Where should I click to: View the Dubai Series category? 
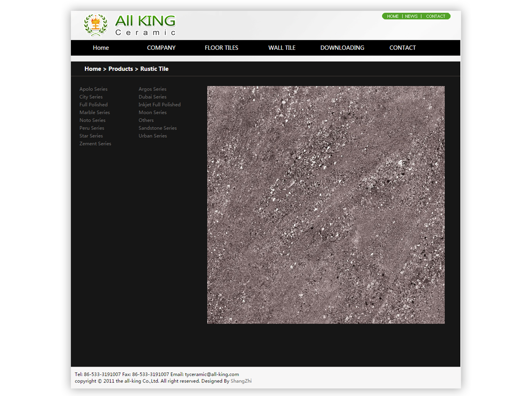[152, 97]
